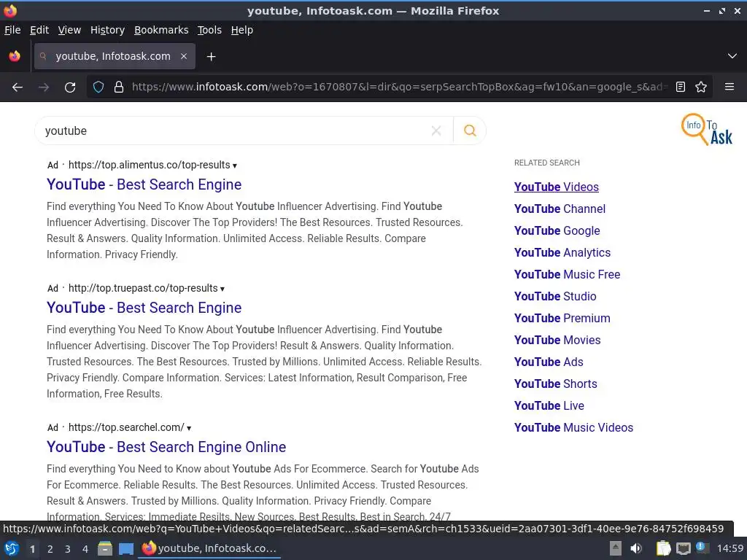Open related search YouTube Analytics
This screenshot has width=747, height=560.
click(562, 252)
